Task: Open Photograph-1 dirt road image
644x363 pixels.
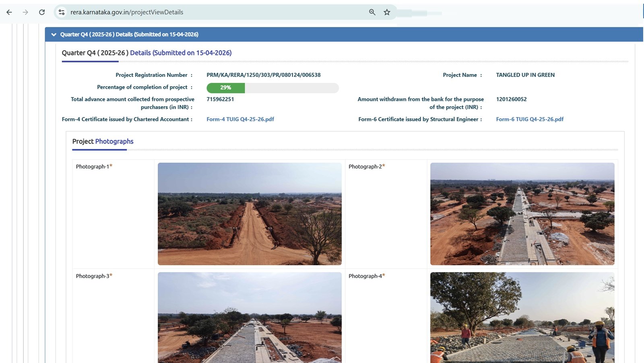Action: click(250, 214)
